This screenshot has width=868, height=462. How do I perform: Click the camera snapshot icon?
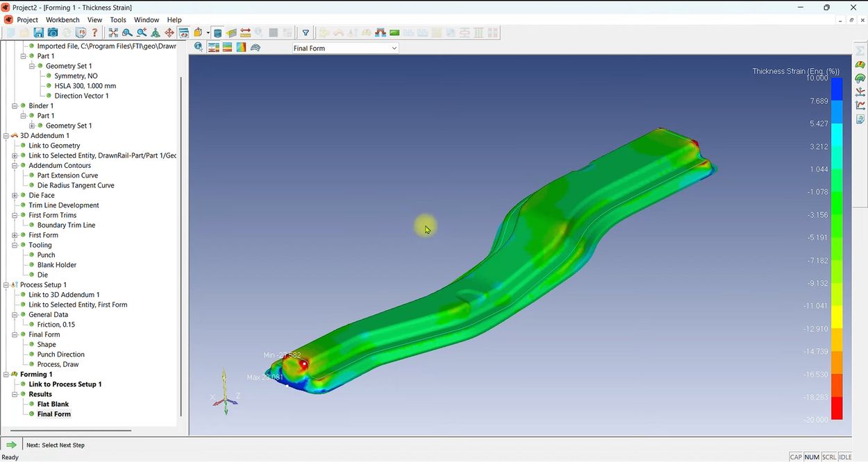coord(53,33)
